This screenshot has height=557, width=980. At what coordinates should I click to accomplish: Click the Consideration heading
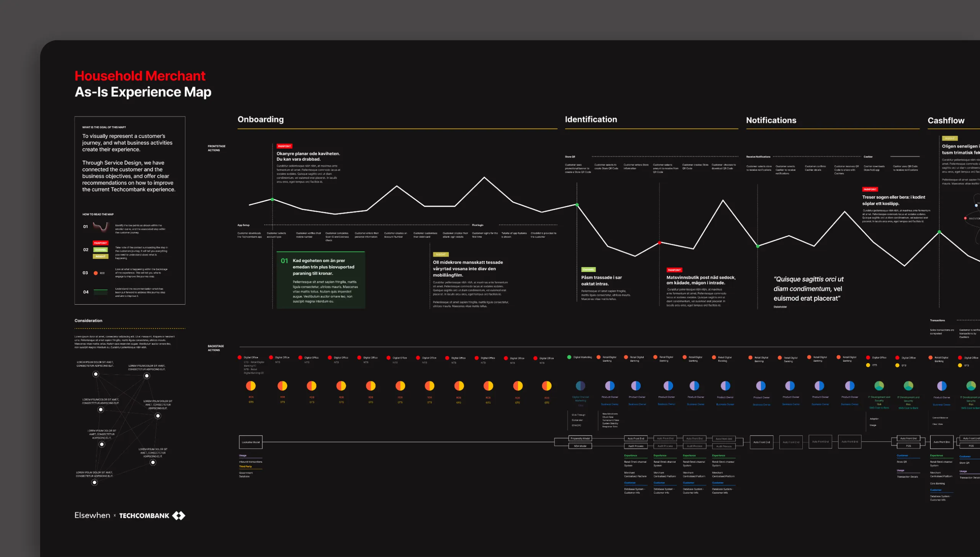[88, 321]
